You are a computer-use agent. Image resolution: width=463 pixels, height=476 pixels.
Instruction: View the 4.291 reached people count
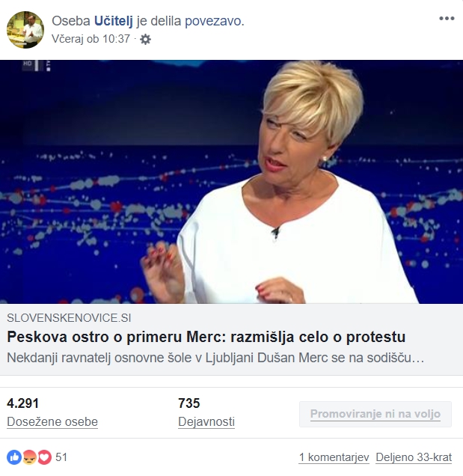(22, 403)
